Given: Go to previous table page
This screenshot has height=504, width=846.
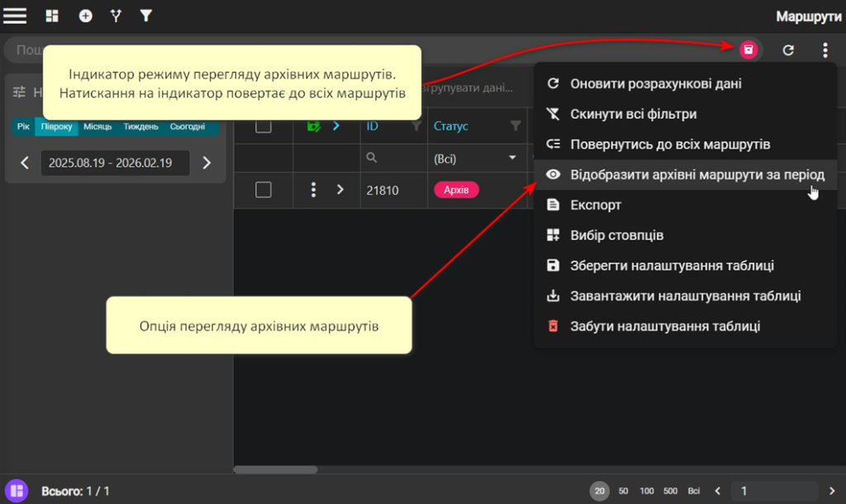Looking at the screenshot, I should click(x=717, y=491).
